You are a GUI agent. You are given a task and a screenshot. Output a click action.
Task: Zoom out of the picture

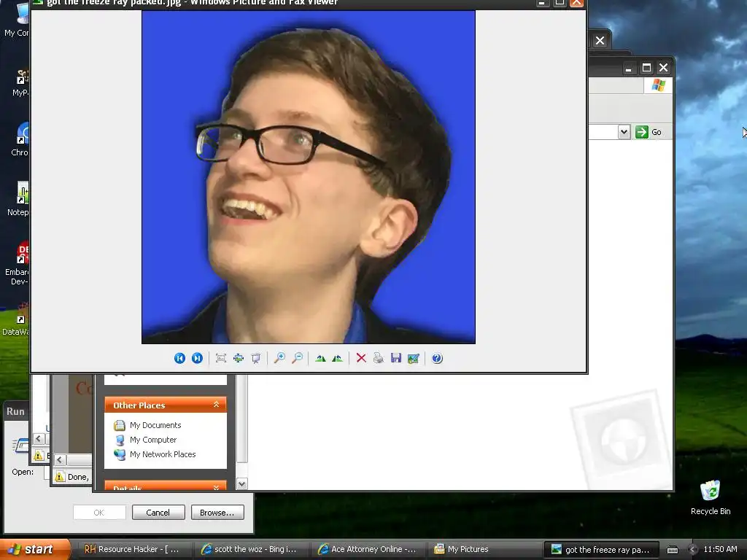pyautogui.click(x=298, y=358)
